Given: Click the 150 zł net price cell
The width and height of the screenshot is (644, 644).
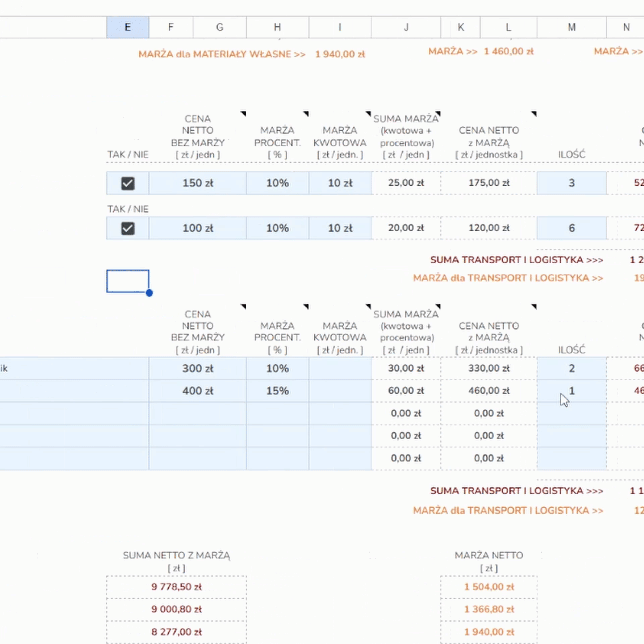Looking at the screenshot, I should 198,183.
